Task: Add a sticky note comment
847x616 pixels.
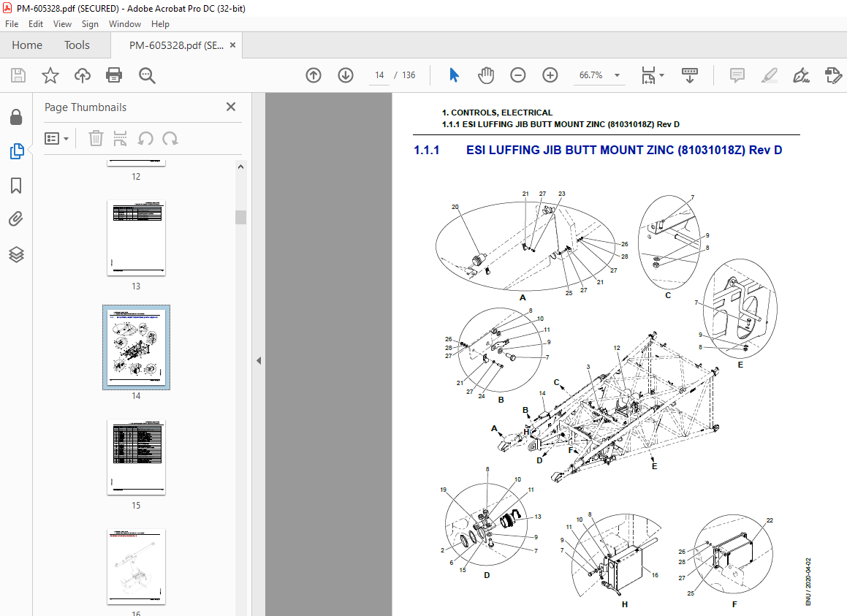Action: pyautogui.click(x=737, y=75)
